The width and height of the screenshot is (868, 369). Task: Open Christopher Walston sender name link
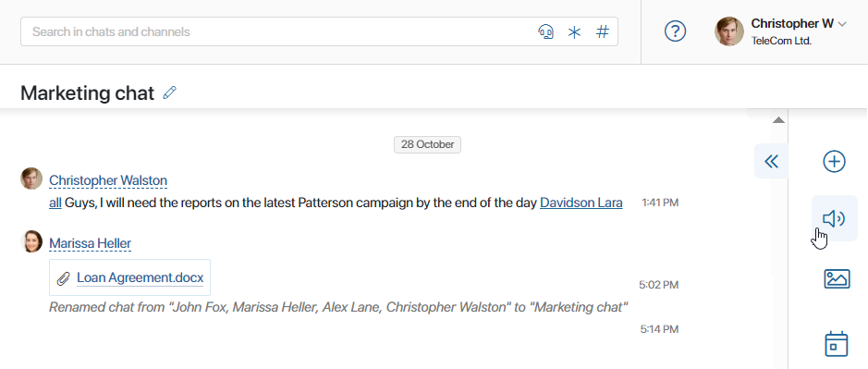coord(108,180)
